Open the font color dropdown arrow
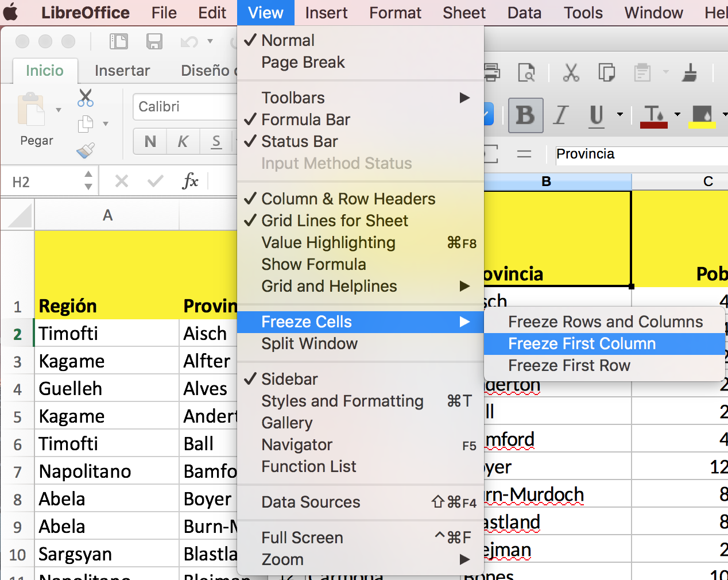728x580 pixels. click(x=677, y=114)
